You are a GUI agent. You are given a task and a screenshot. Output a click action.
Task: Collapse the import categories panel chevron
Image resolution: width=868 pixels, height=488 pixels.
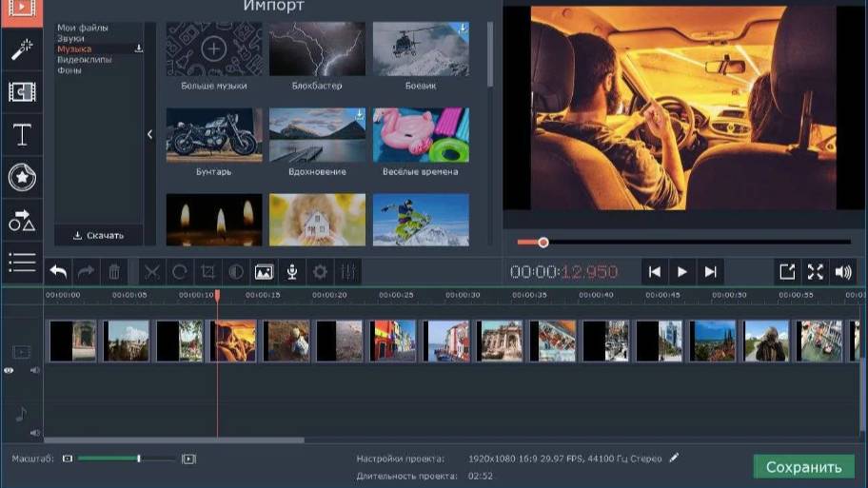pos(150,134)
